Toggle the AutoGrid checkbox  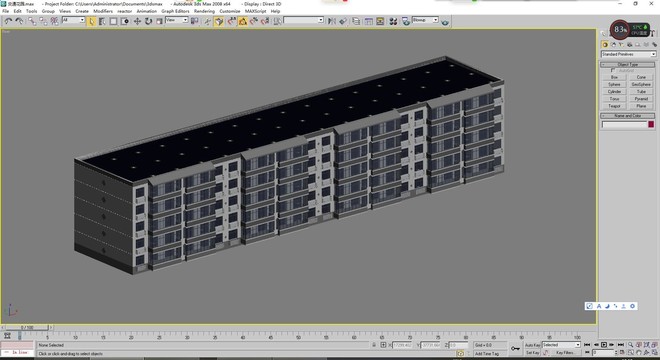pos(613,70)
